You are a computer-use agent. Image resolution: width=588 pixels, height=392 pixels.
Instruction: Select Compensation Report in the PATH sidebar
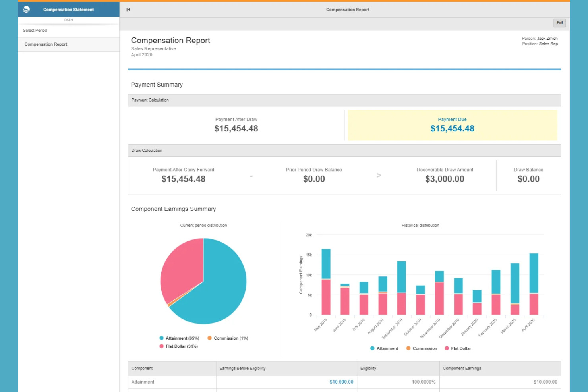pos(46,44)
